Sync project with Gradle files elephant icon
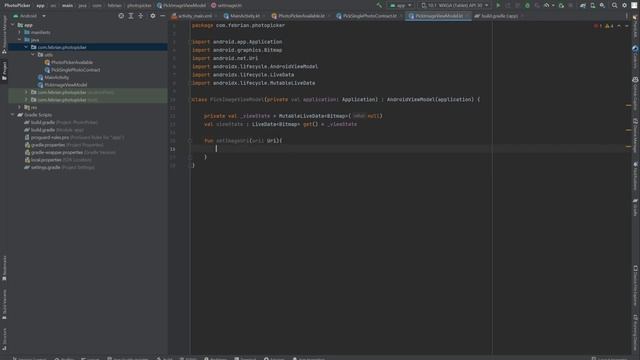 pyautogui.click(x=583, y=5)
